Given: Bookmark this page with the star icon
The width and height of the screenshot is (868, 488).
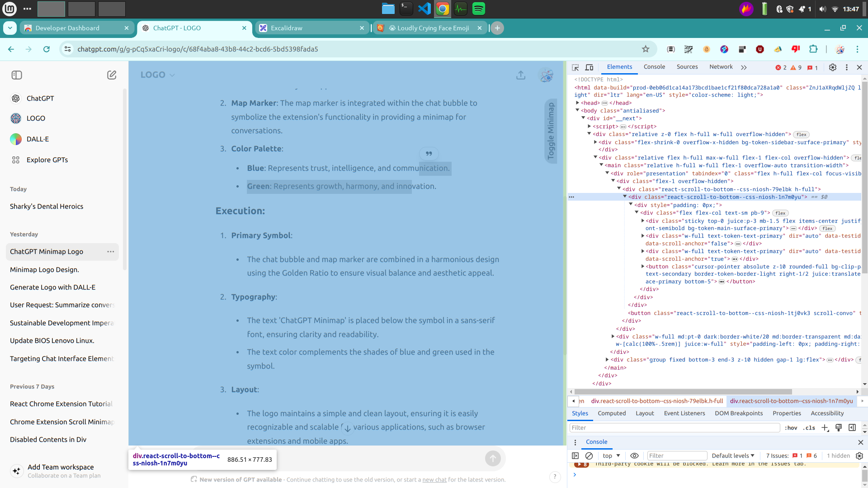Looking at the screenshot, I should pyautogui.click(x=646, y=49).
